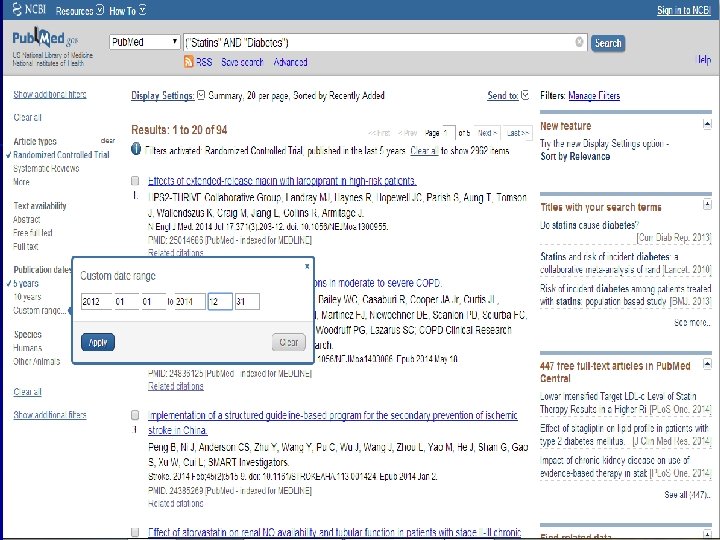
Task: Click the start day field in date range
Action: (154, 302)
